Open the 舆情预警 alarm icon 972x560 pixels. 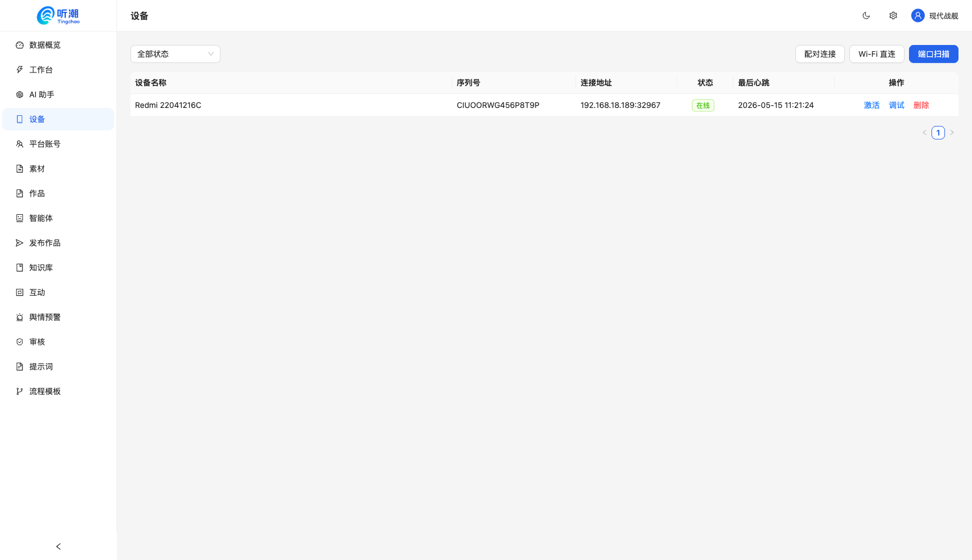[20, 317]
